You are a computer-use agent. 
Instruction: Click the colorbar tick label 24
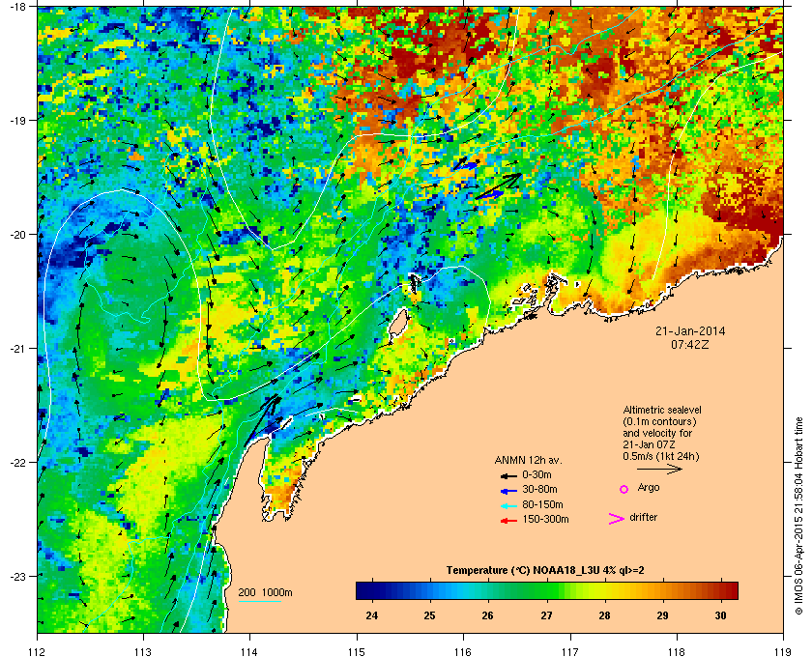[x=372, y=615]
